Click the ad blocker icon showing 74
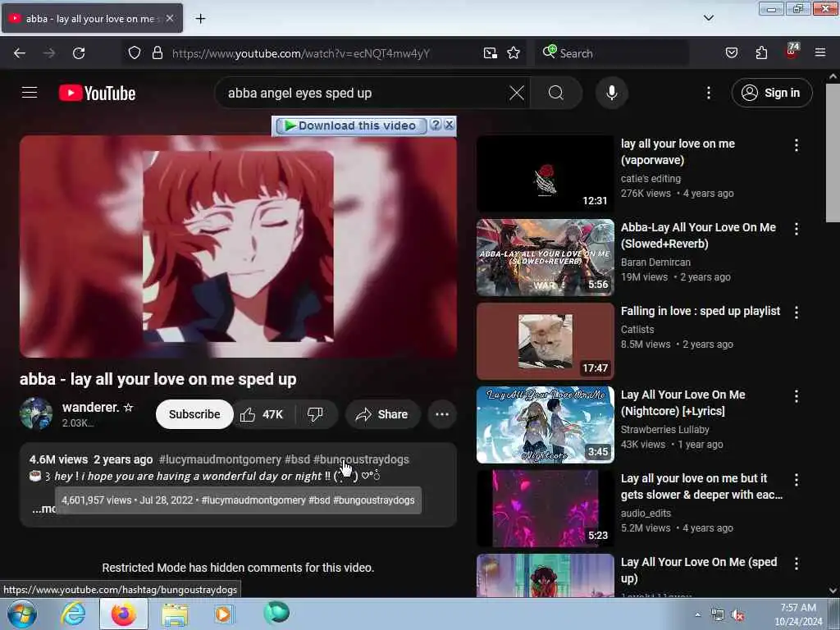840x630 pixels. tap(792, 52)
